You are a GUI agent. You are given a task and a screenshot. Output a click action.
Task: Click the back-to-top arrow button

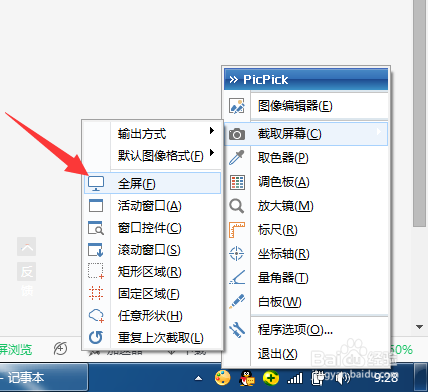(x=27, y=247)
